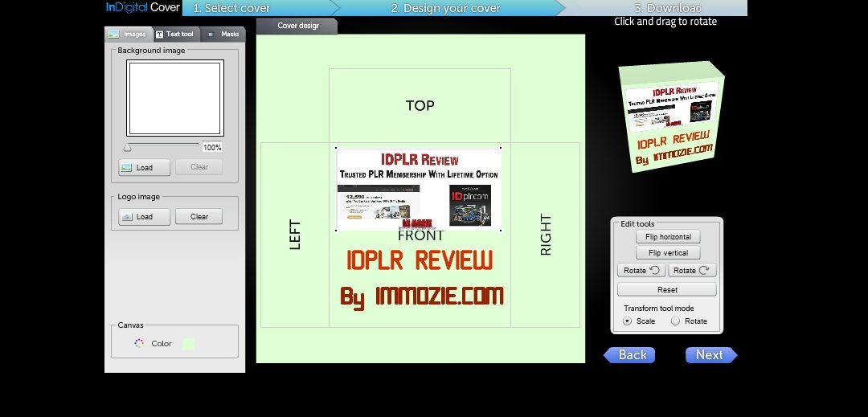Click step 2 Design your cover
The width and height of the screenshot is (868, 417).
(445, 8)
